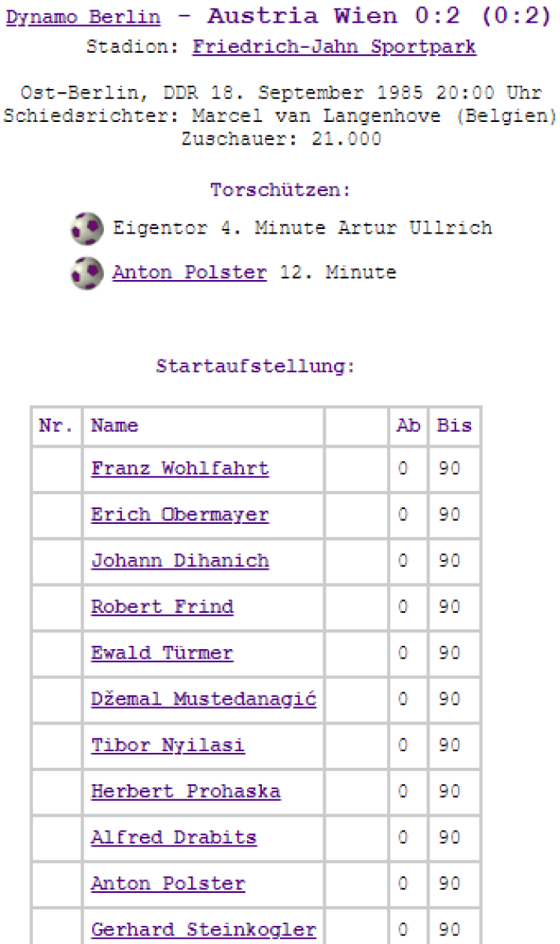Viewport: 560px width, 944px height.
Task: Click the Bis column header cell
Action: pyautogui.click(x=455, y=426)
